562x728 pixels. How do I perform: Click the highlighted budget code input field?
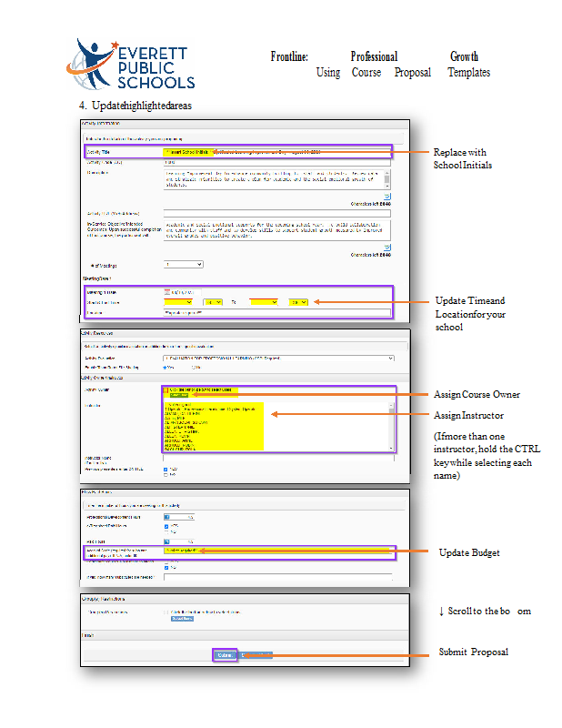point(277,551)
